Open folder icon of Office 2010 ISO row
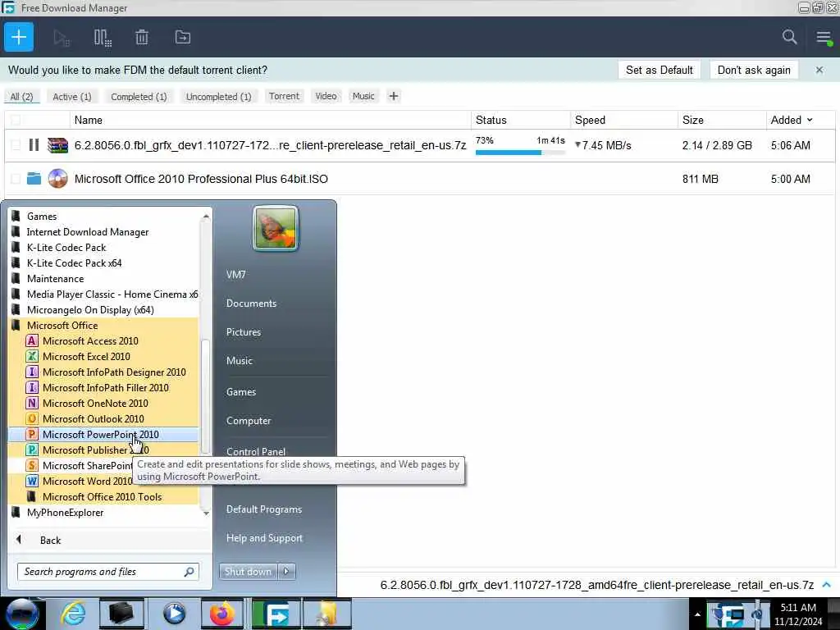 [34, 178]
